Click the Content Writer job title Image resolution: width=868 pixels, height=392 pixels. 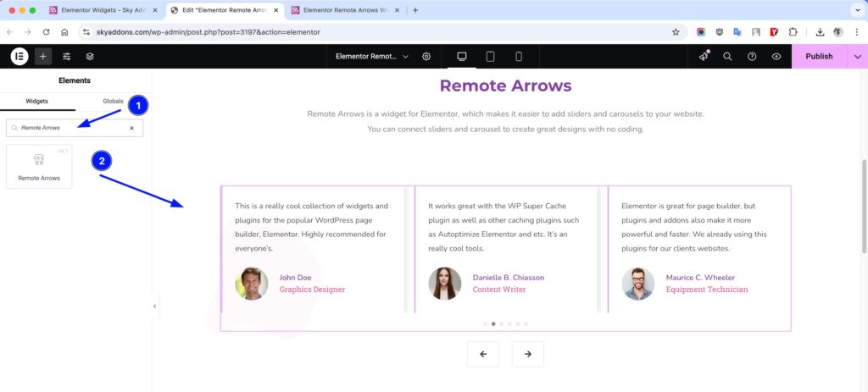coord(499,290)
